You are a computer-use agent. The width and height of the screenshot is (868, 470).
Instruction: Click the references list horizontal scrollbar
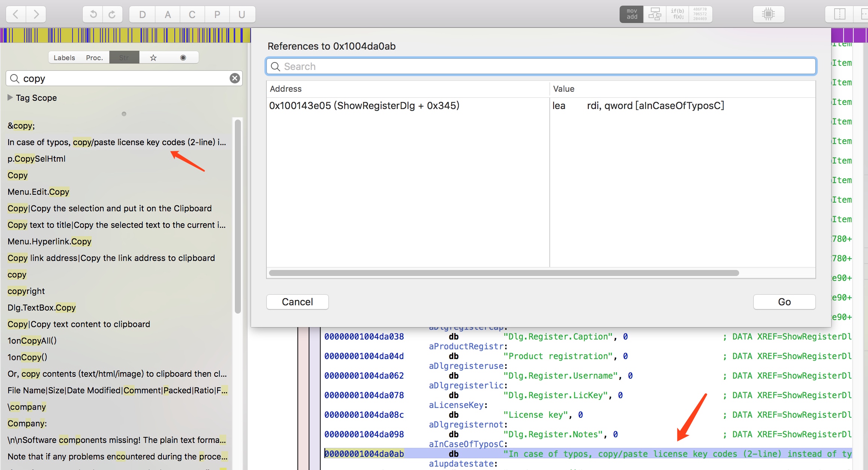click(x=504, y=273)
